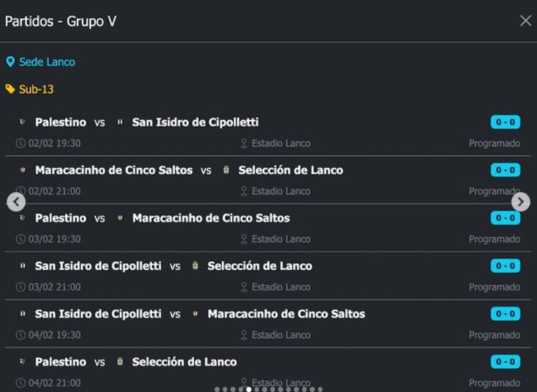Open the Sede Lanco venue link
Viewport: 537px width, 392px height.
coord(47,62)
